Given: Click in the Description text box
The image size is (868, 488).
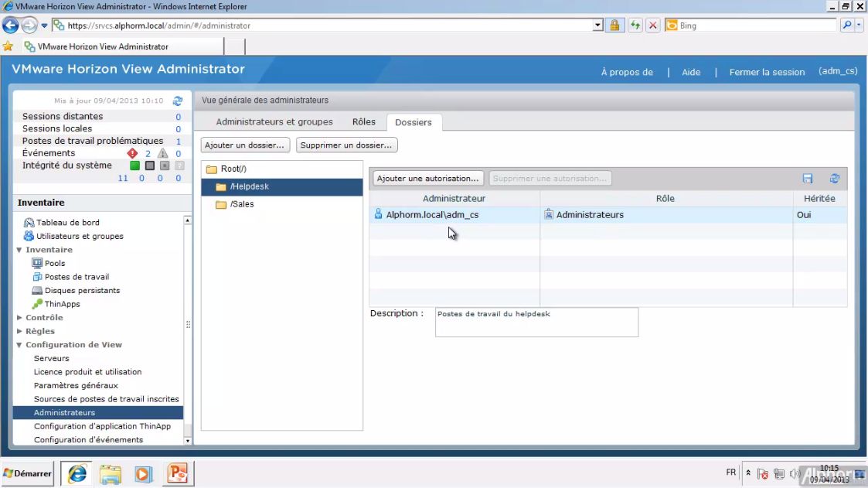Looking at the screenshot, I should point(536,322).
